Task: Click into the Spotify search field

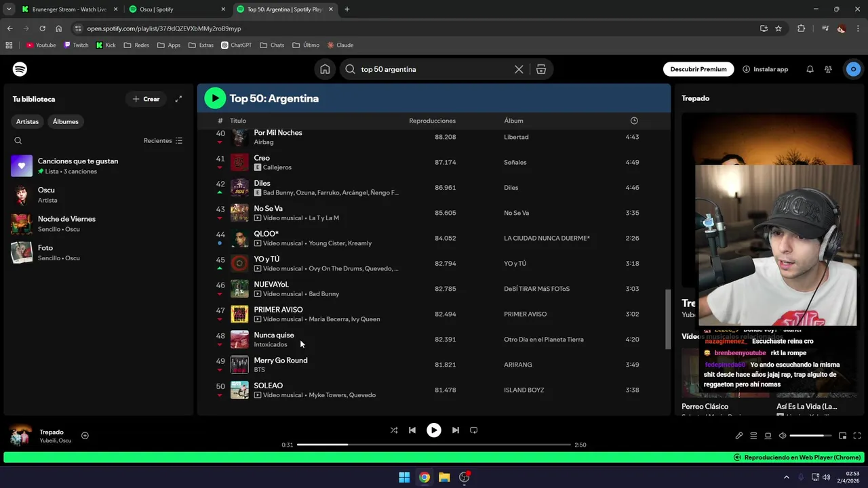Action: pos(434,69)
